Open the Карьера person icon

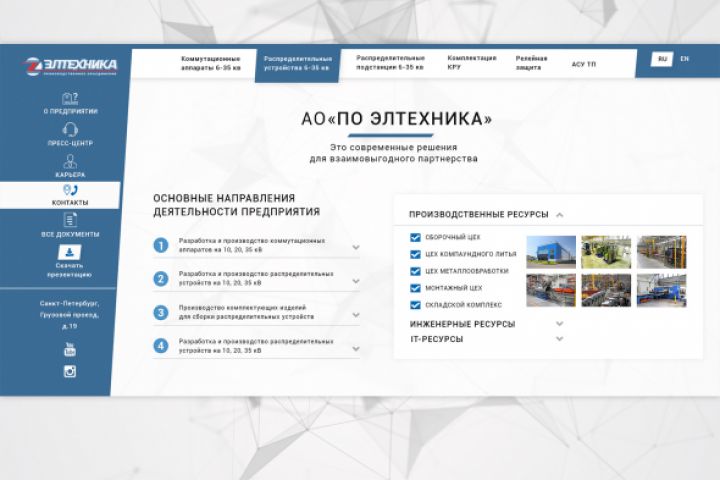pos(70,162)
